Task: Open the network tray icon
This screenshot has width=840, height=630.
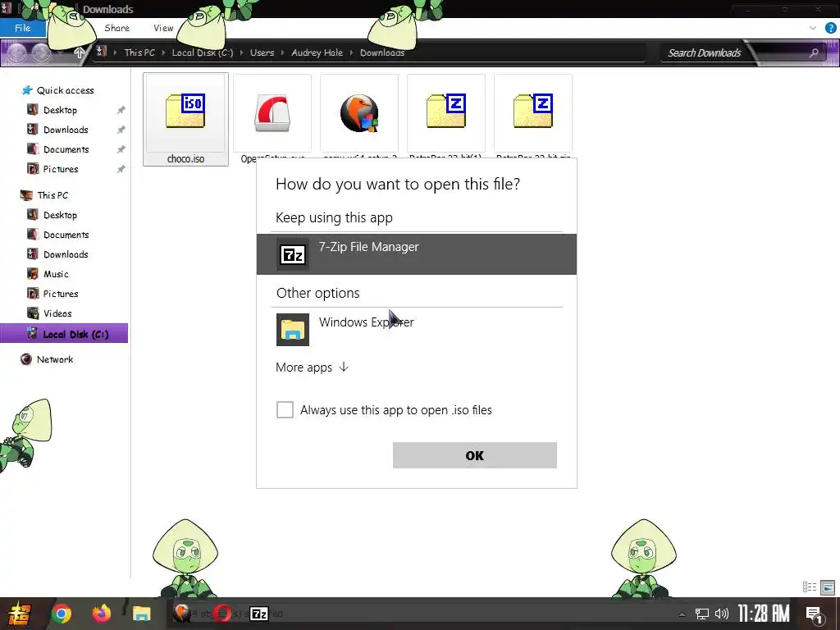Action: click(702, 614)
